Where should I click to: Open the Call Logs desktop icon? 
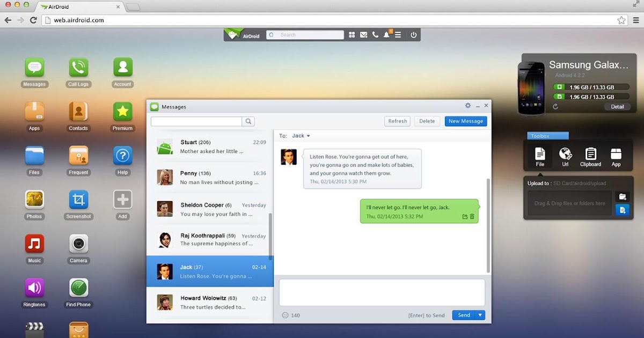[78, 68]
